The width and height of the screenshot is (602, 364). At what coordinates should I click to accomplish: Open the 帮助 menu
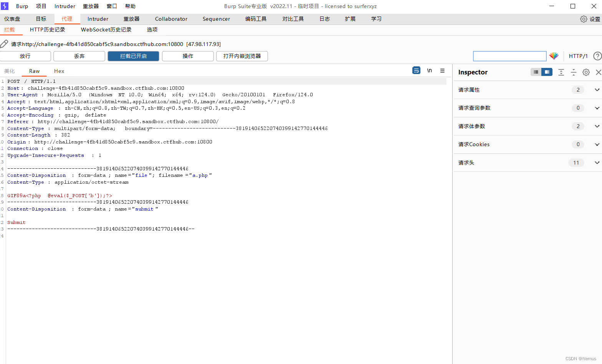click(130, 6)
